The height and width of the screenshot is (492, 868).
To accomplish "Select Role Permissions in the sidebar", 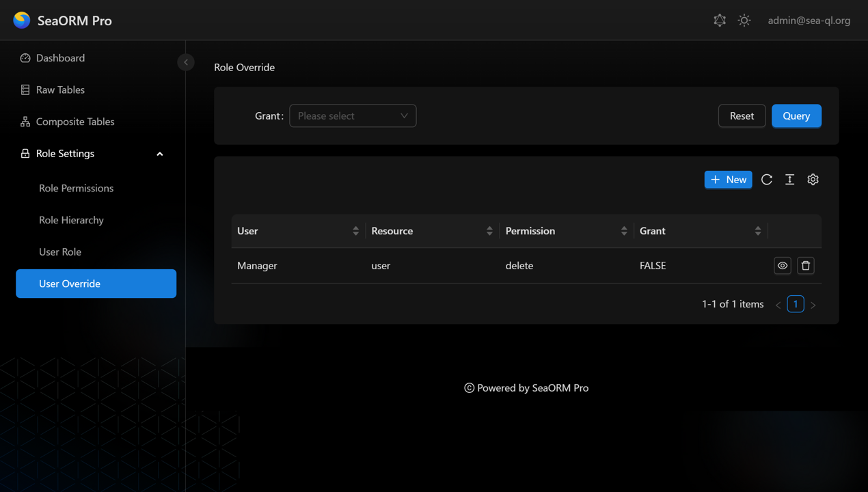I will point(76,188).
